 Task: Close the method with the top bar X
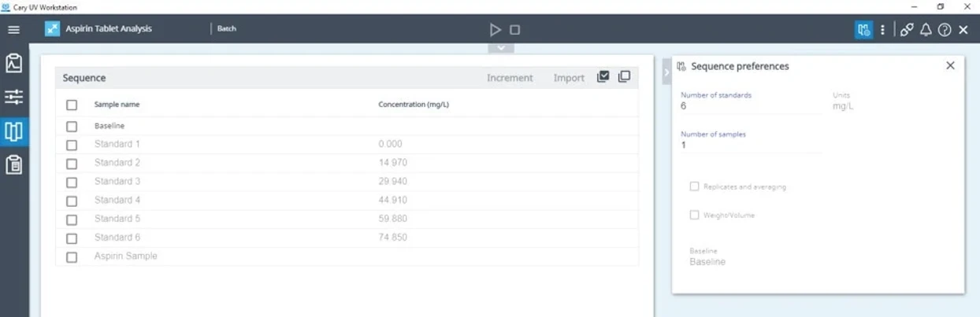coord(963,30)
